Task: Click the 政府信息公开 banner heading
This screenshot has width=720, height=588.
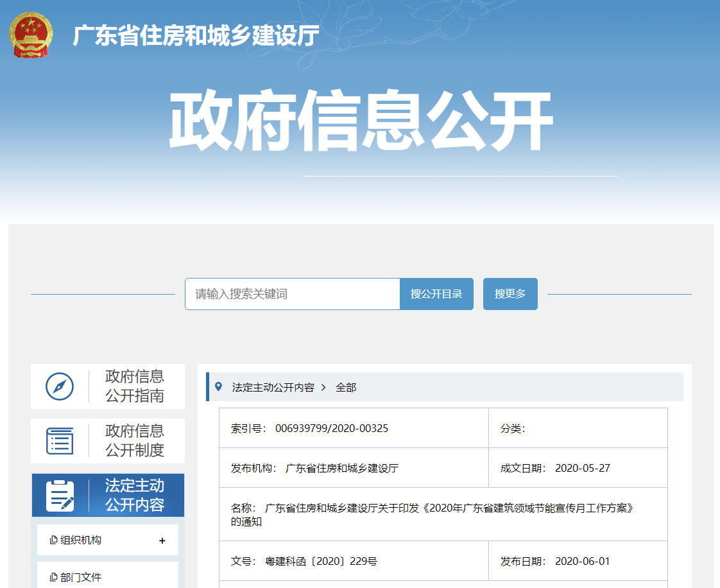Action: point(361,120)
